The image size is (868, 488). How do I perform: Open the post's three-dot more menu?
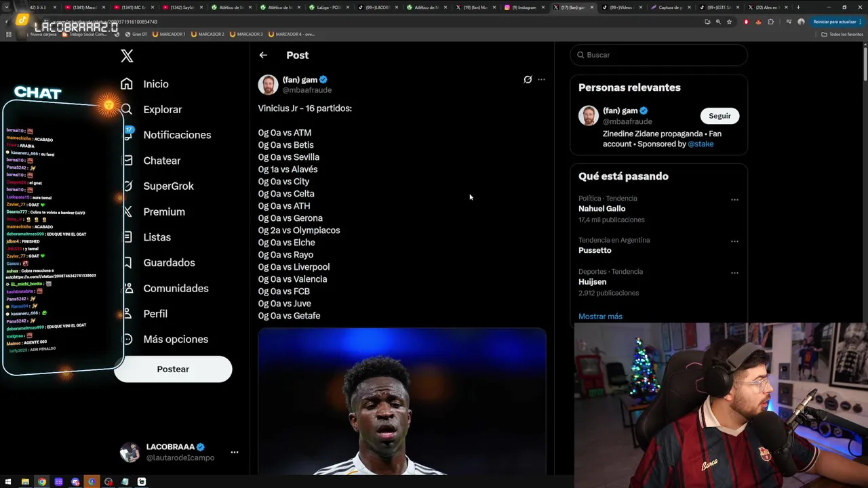[x=541, y=79]
